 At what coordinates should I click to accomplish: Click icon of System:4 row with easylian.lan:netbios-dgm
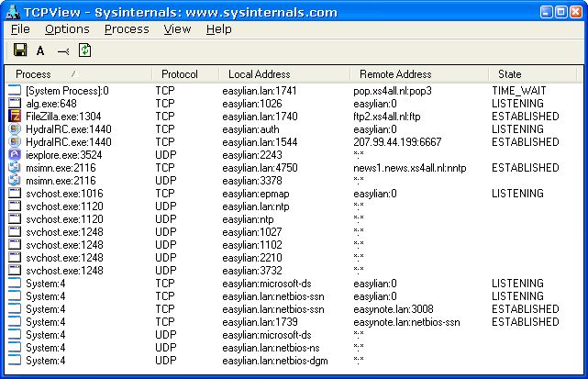coord(15,361)
